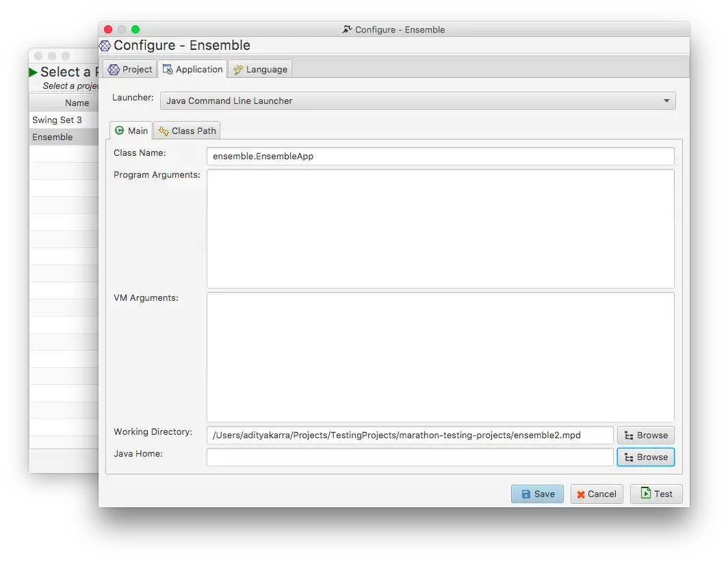Zoom the Configure window with green button
Image resolution: width=728 pixels, height=562 pixels.
click(x=135, y=29)
